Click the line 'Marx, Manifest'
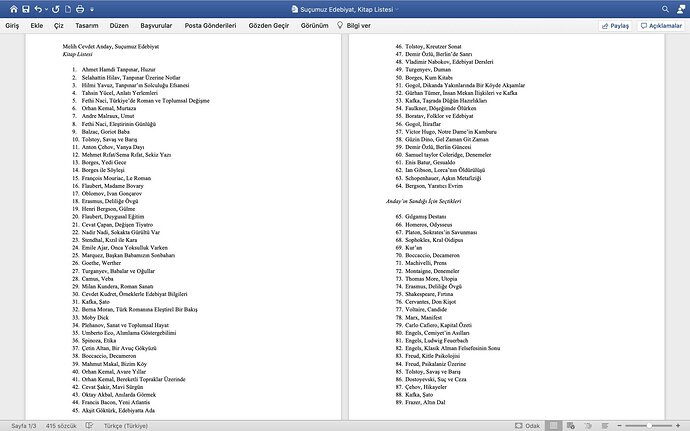 click(x=423, y=317)
